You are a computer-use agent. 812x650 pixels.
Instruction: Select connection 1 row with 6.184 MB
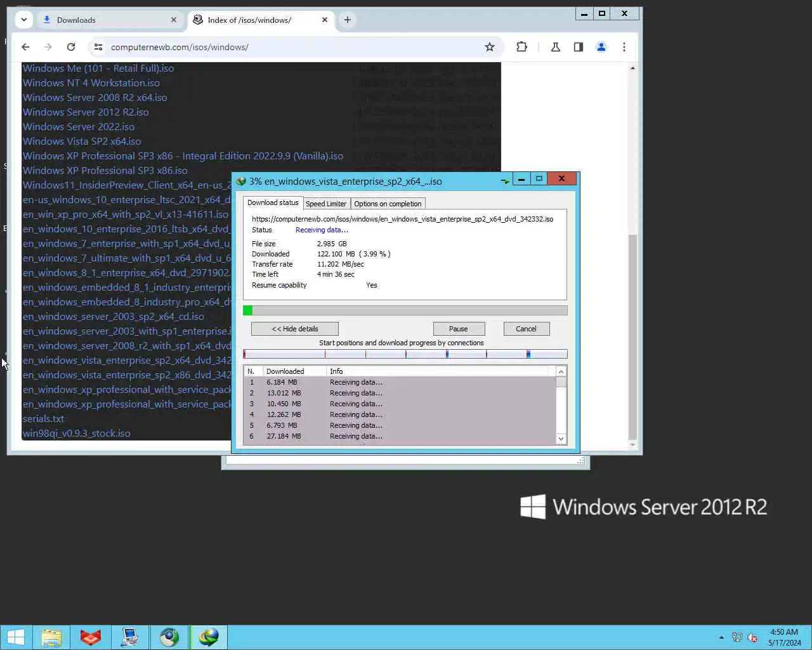point(400,382)
